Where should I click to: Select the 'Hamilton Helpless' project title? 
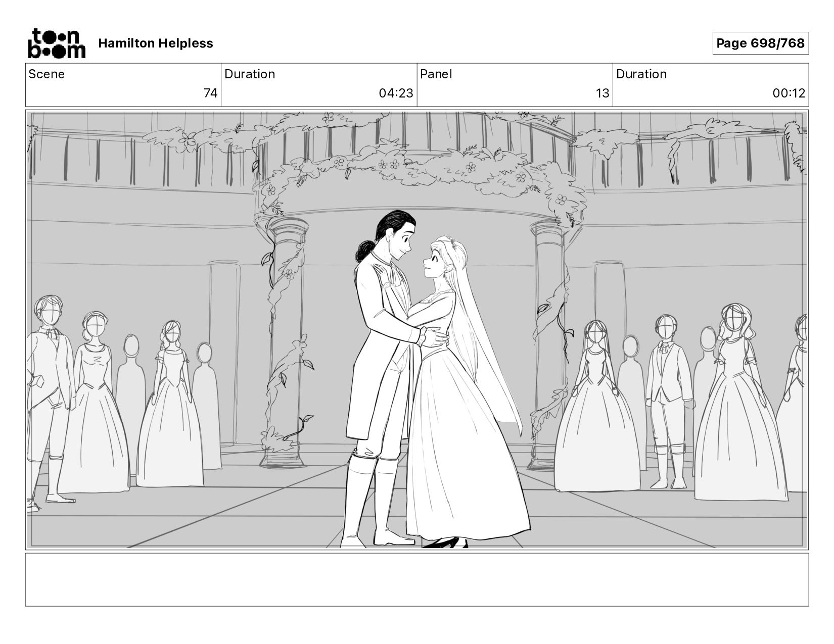click(156, 43)
